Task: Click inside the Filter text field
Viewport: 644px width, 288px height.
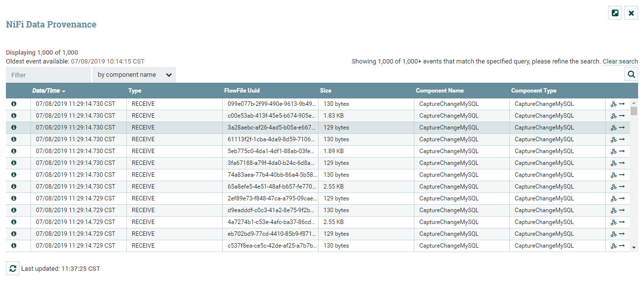Action: [x=48, y=74]
